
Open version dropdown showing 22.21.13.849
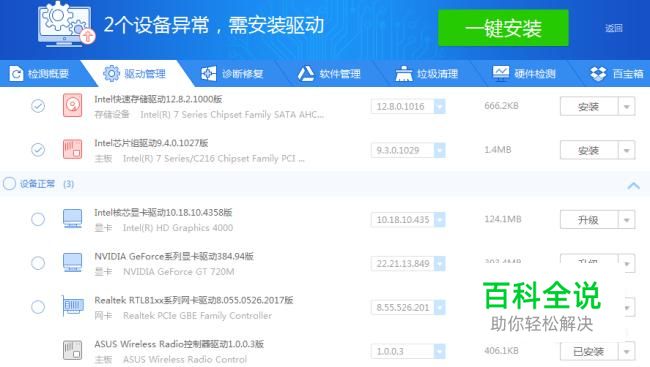(439, 264)
